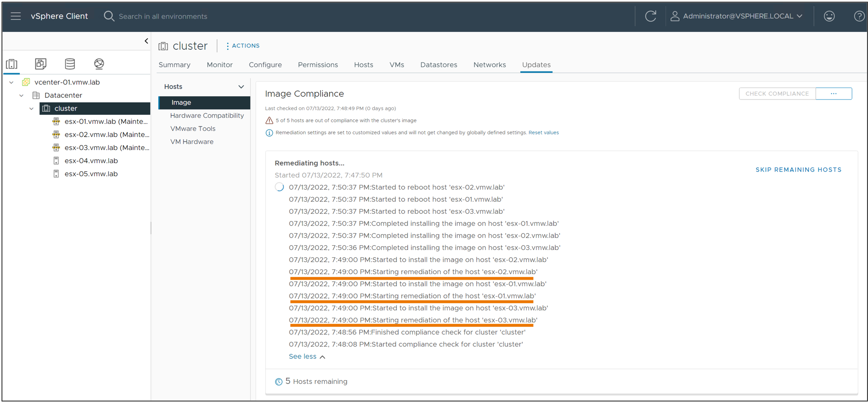Select the Image section in the left panel
This screenshot has height=403, width=868.
(x=182, y=102)
